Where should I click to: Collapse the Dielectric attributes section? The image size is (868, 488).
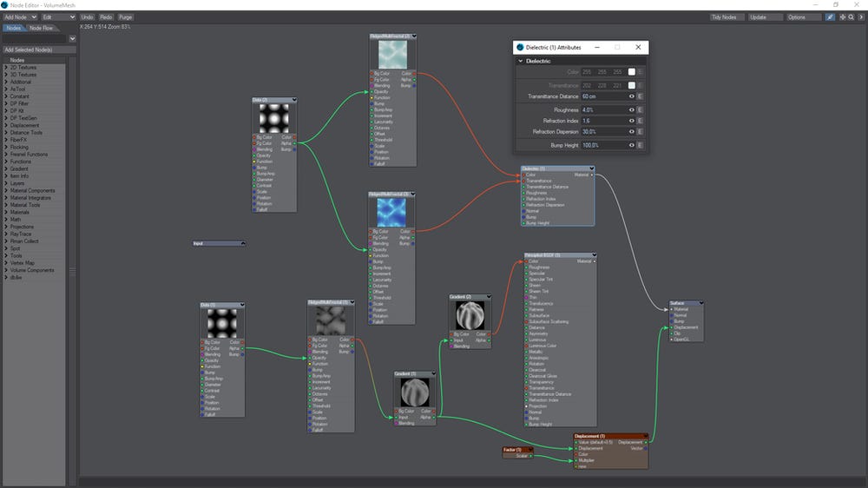click(520, 61)
